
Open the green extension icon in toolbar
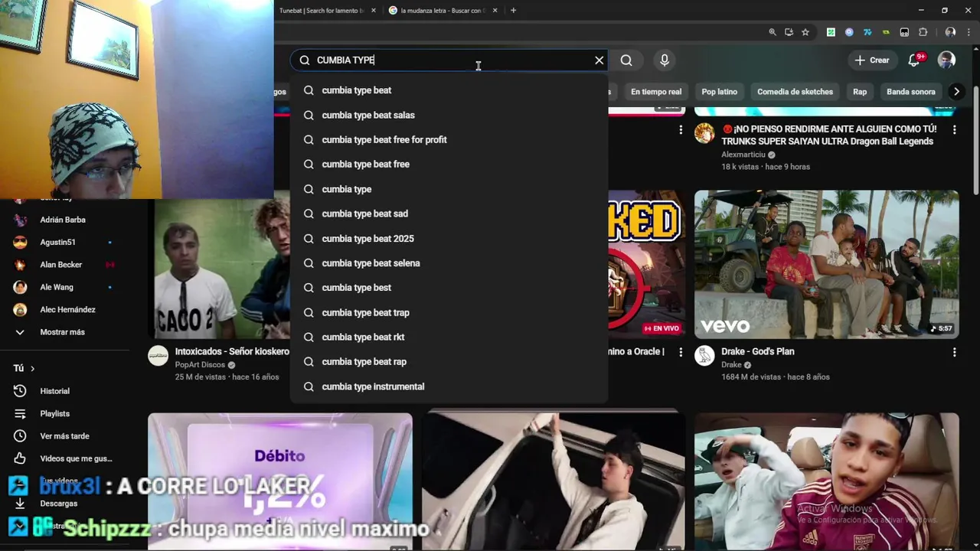(x=831, y=32)
